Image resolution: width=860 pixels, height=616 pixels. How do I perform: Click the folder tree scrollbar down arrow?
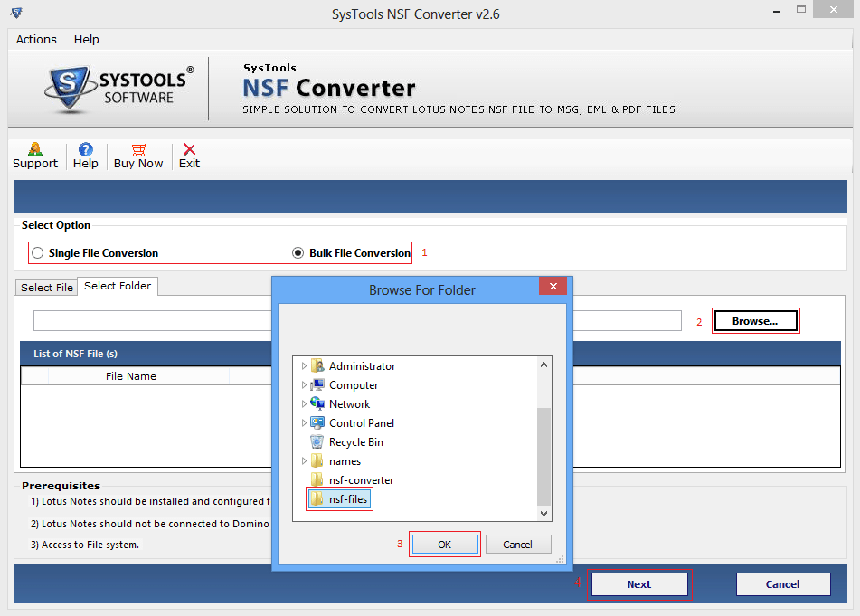[x=543, y=514]
